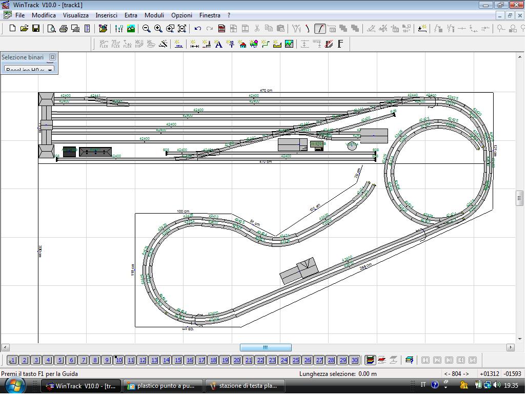The height and width of the screenshot is (420, 528).
Task: Open the Moduli menu
Action: coord(154,15)
